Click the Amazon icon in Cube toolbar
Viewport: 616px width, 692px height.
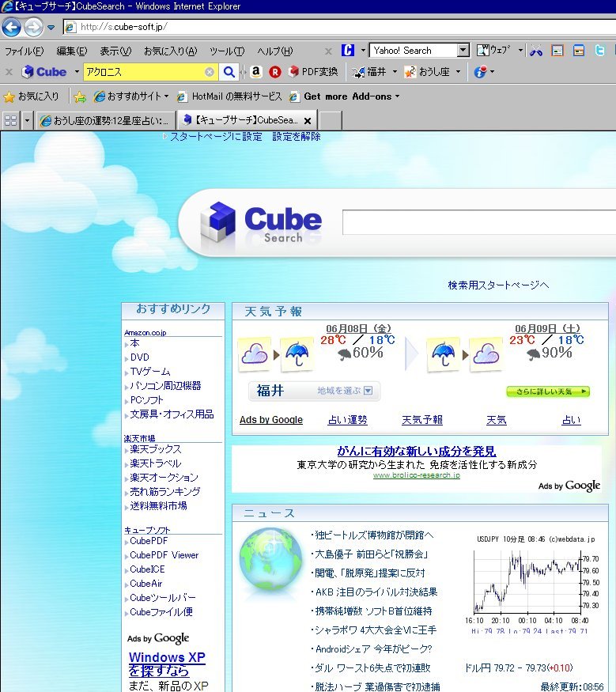(x=256, y=72)
